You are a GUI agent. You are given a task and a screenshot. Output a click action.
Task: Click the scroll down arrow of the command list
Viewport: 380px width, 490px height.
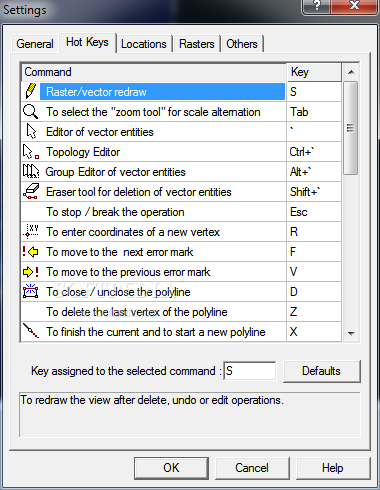[x=351, y=333]
